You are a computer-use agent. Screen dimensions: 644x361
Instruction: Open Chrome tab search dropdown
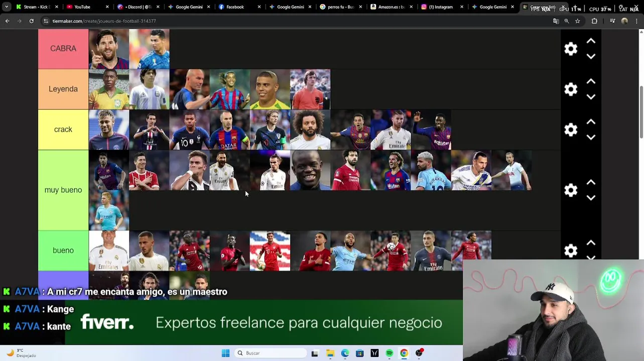[x=7, y=7]
